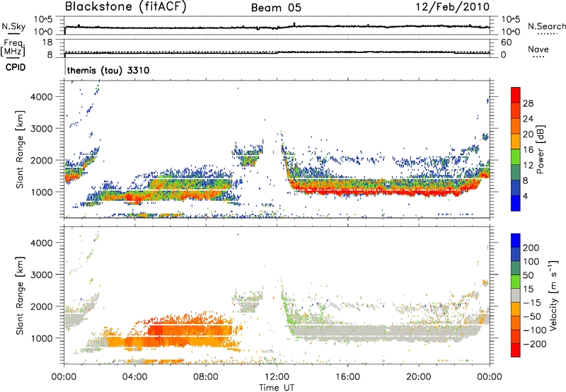Viewport: 566px width, 392px height.
Task: Click the date "12/Feb/2010"
Action: [x=453, y=7]
